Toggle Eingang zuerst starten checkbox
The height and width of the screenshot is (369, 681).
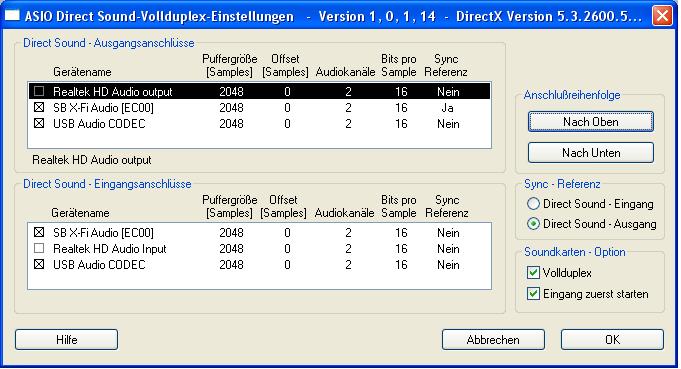[533, 294]
